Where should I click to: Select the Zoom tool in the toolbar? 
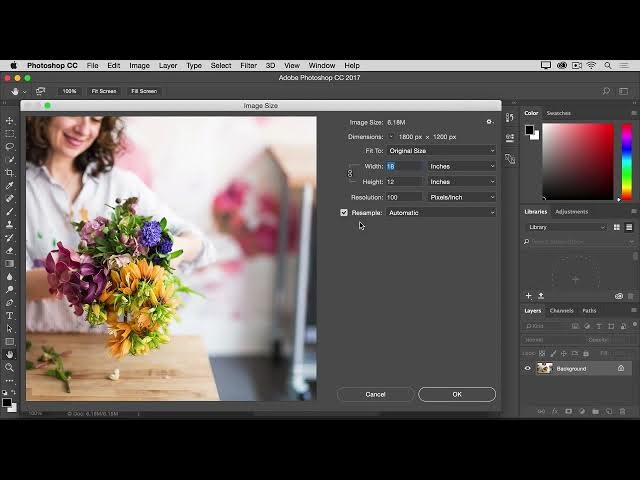click(x=10, y=367)
